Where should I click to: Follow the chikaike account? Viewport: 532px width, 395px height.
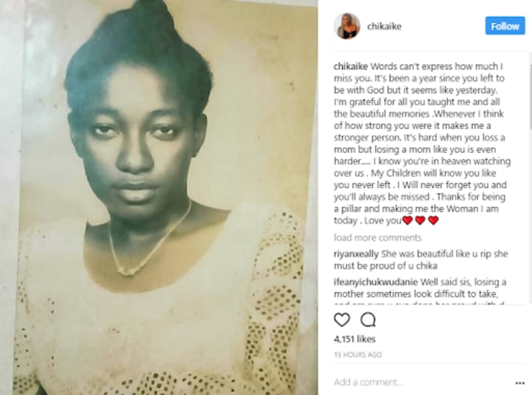(505, 26)
